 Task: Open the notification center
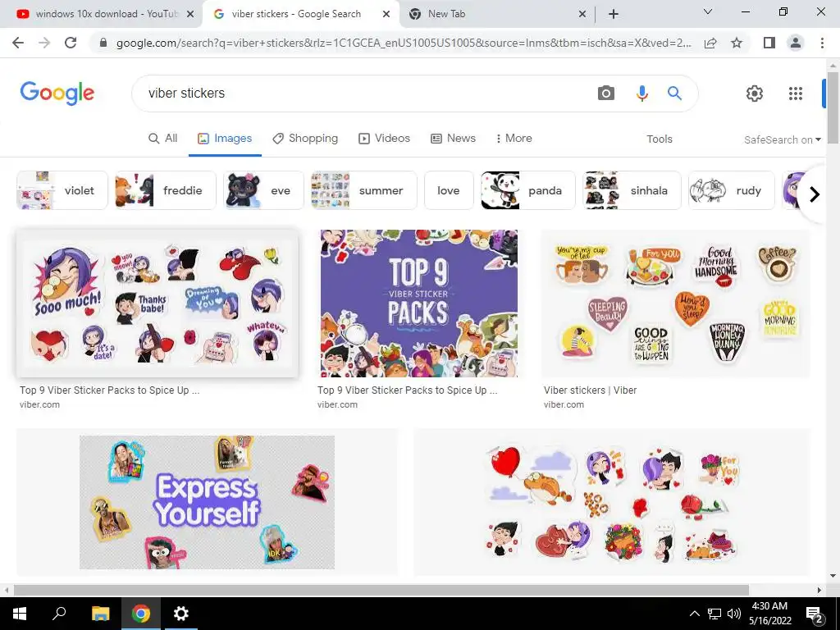point(815,614)
